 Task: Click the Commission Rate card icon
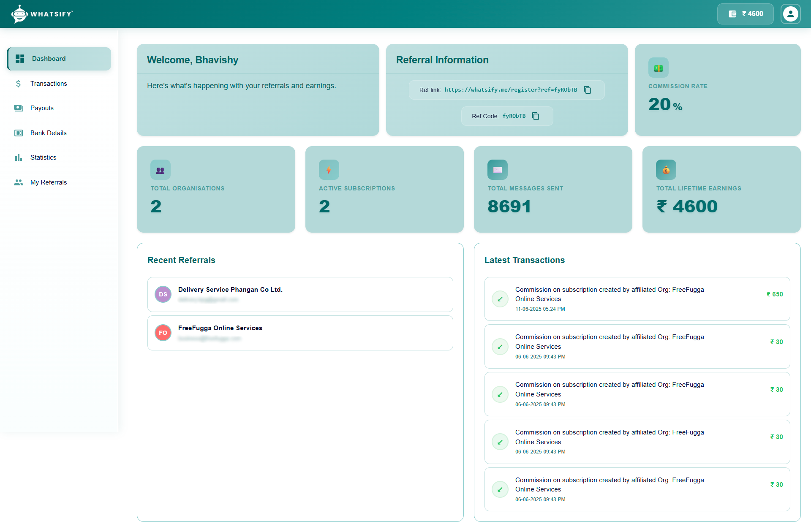click(x=658, y=68)
